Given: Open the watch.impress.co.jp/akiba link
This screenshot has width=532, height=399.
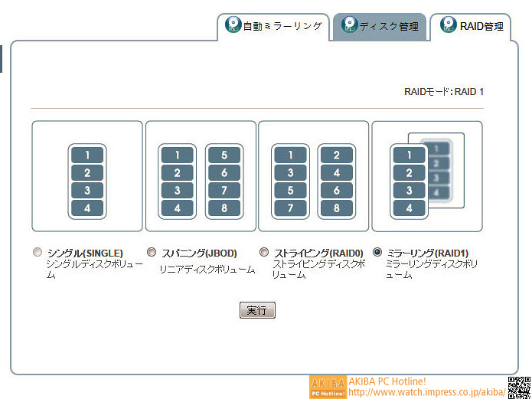Looking at the screenshot, I should coord(426,392).
